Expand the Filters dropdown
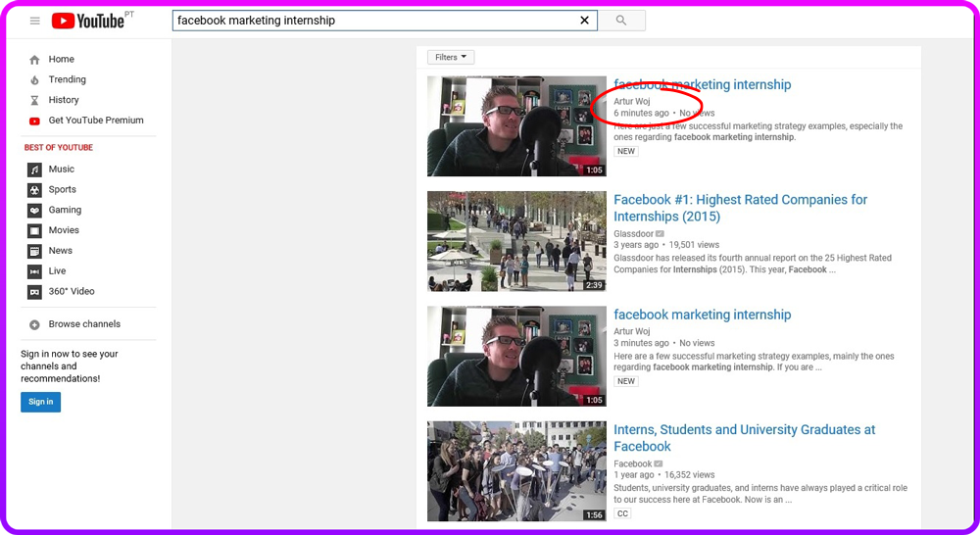The width and height of the screenshot is (980, 535). point(451,58)
